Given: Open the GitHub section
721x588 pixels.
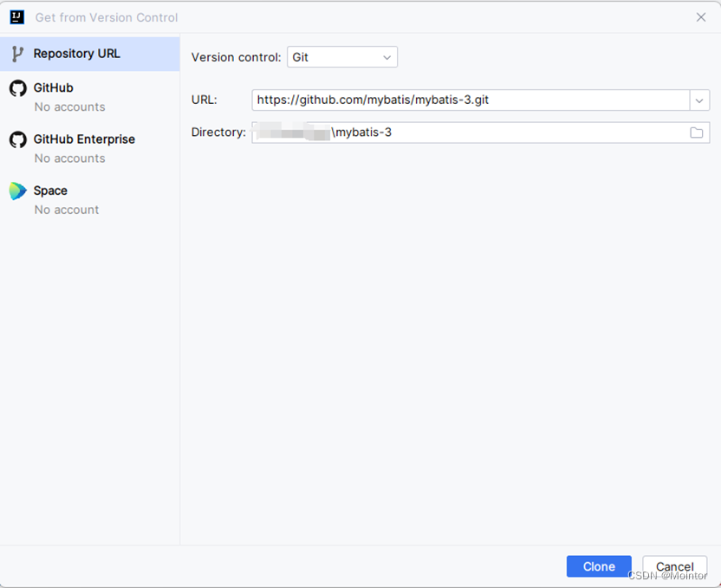Looking at the screenshot, I should click(x=89, y=96).
